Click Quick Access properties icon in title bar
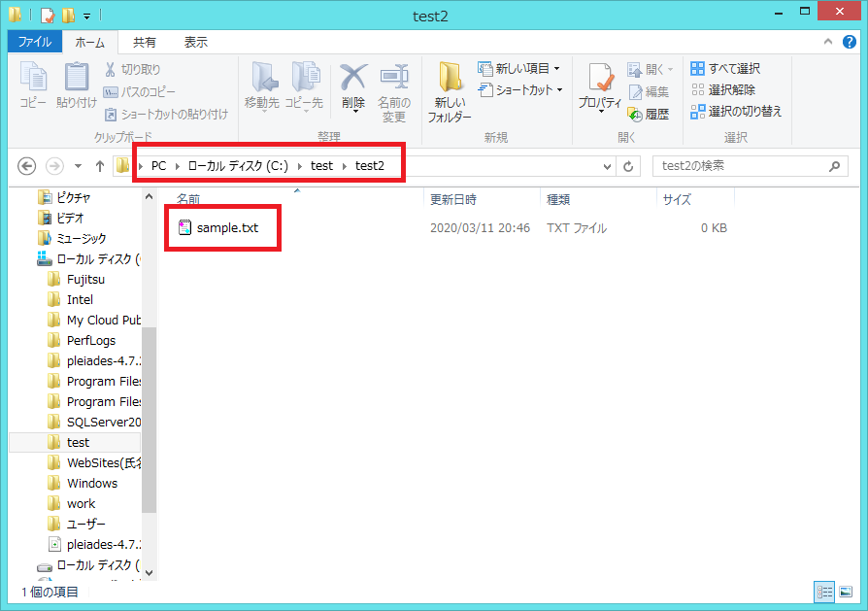The height and width of the screenshot is (611, 868). (49, 15)
